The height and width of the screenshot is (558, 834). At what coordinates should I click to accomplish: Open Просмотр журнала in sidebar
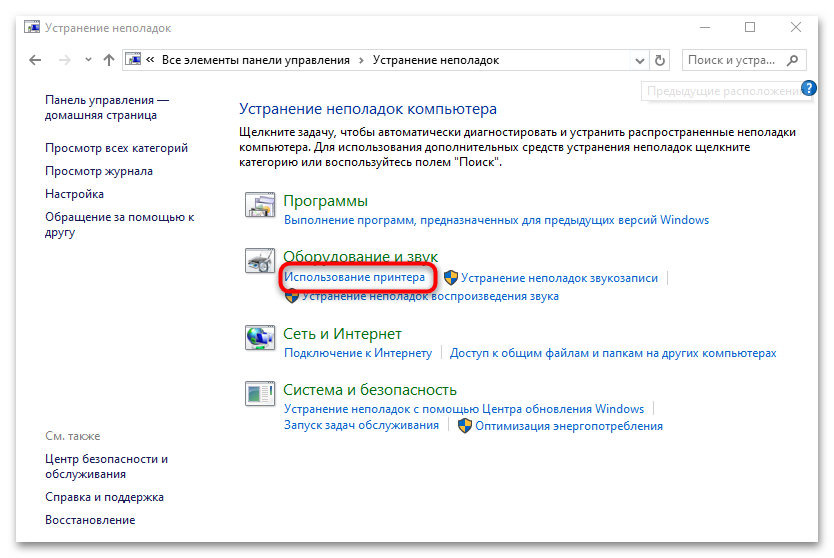coord(98,171)
